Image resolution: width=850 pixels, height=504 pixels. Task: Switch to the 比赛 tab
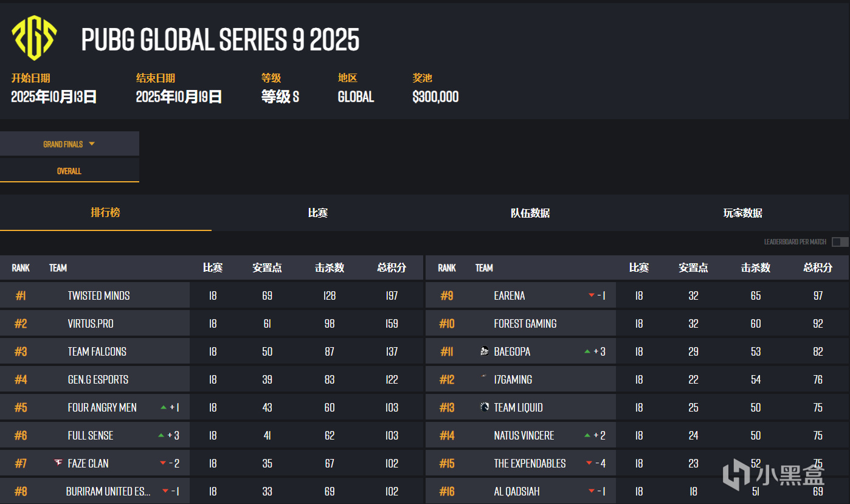pyautogui.click(x=318, y=213)
